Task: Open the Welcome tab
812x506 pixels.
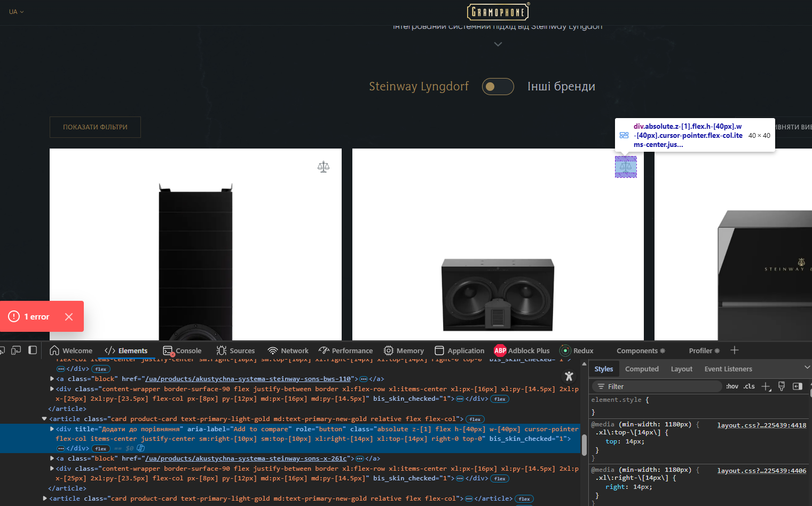Action: point(71,351)
